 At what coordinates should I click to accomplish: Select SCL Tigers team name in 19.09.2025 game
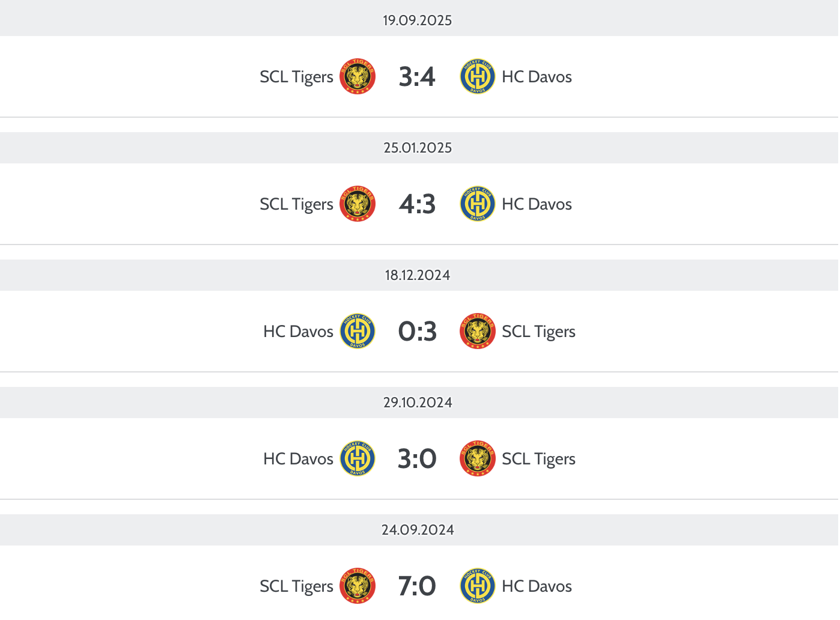click(x=296, y=77)
